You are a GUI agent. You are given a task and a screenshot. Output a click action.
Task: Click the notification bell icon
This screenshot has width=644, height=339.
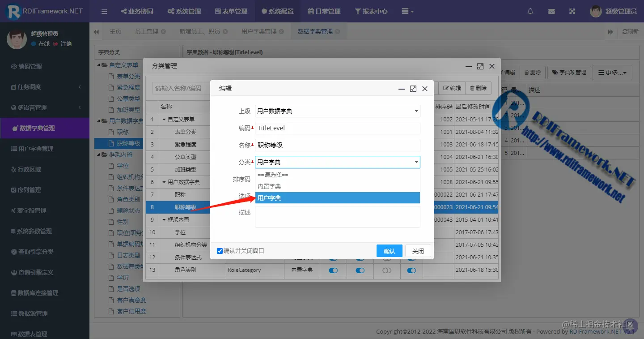point(530,11)
